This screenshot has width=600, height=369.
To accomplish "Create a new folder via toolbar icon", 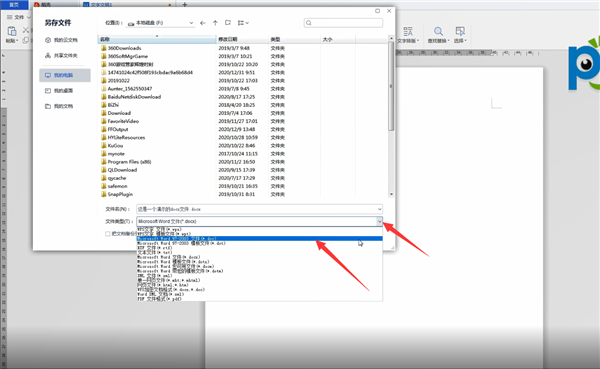I will click(x=228, y=23).
